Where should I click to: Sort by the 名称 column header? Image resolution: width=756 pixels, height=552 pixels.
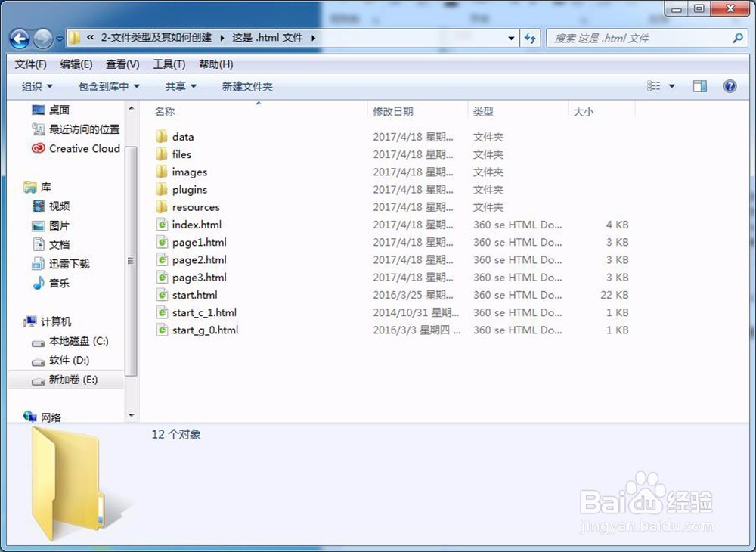point(259,111)
